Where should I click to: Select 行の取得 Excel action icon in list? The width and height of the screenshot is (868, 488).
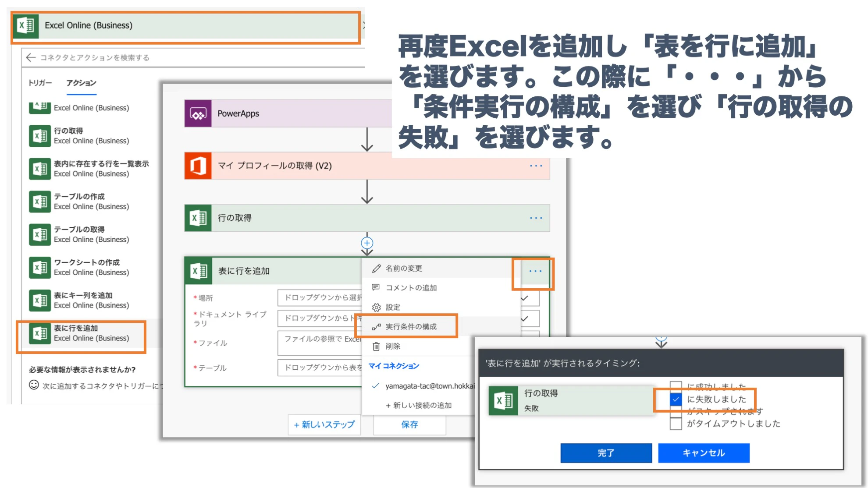coord(40,136)
